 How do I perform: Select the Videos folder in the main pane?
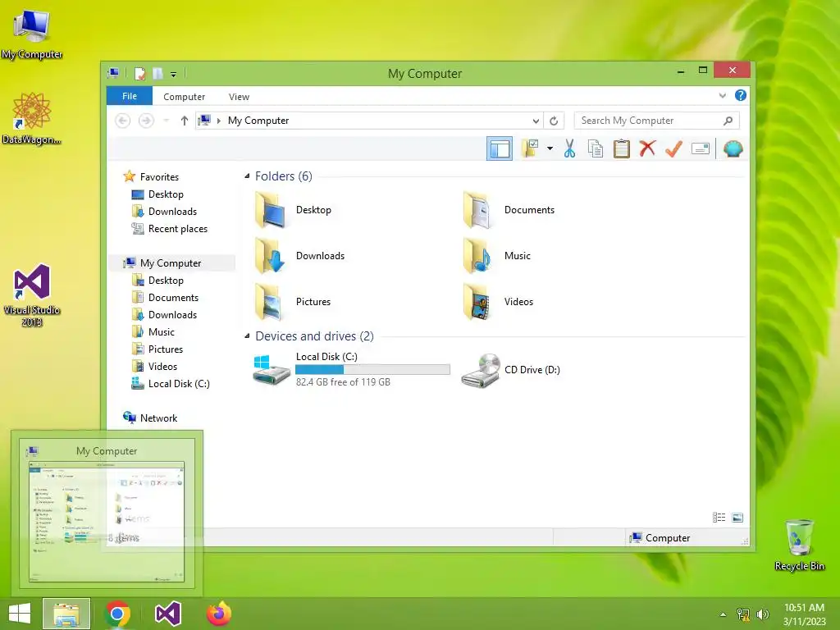pyautogui.click(x=498, y=302)
